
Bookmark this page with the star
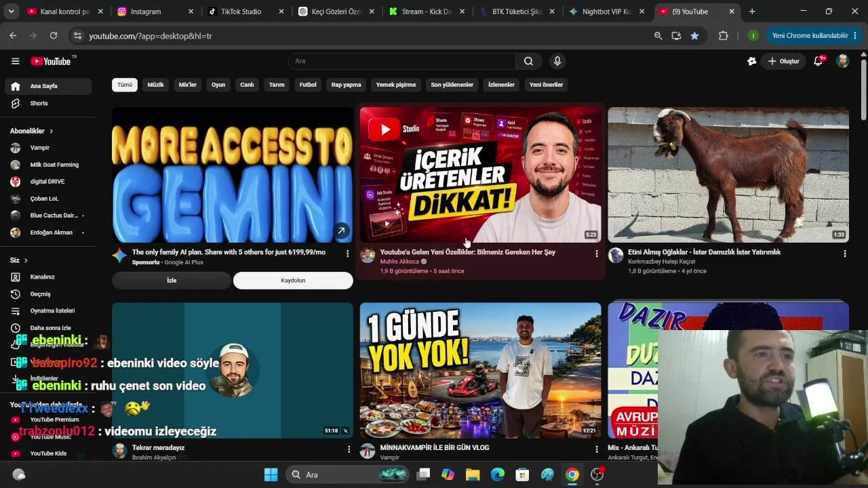pos(694,36)
